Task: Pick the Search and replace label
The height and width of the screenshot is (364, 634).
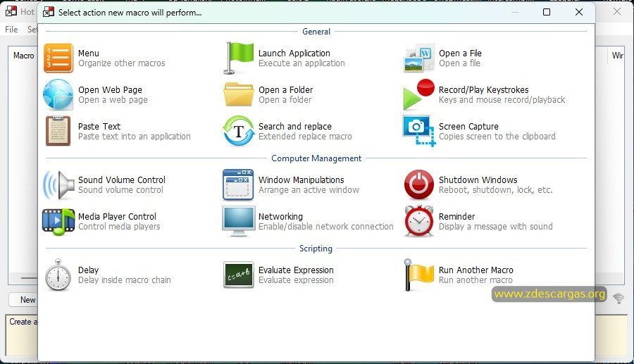Action: click(294, 127)
